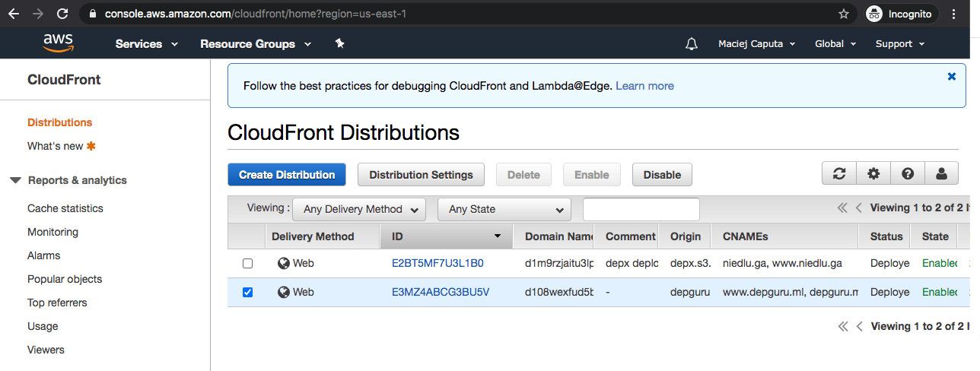Image resolution: width=980 pixels, height=371 pixels.
Task: Uncheck the E3MZ4ABCG3BU5V distribution checkbox
Action: point(247,292)
